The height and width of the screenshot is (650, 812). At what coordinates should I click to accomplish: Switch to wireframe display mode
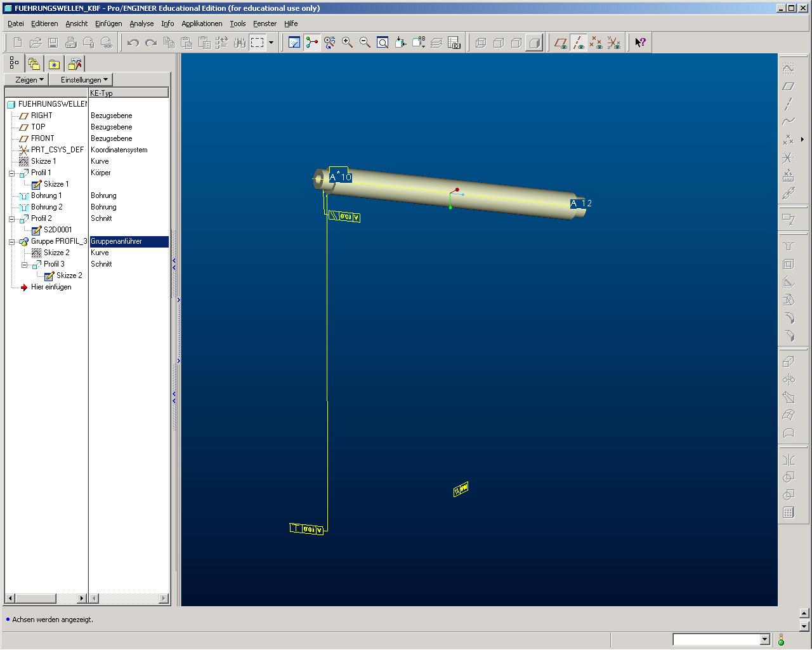481,43
